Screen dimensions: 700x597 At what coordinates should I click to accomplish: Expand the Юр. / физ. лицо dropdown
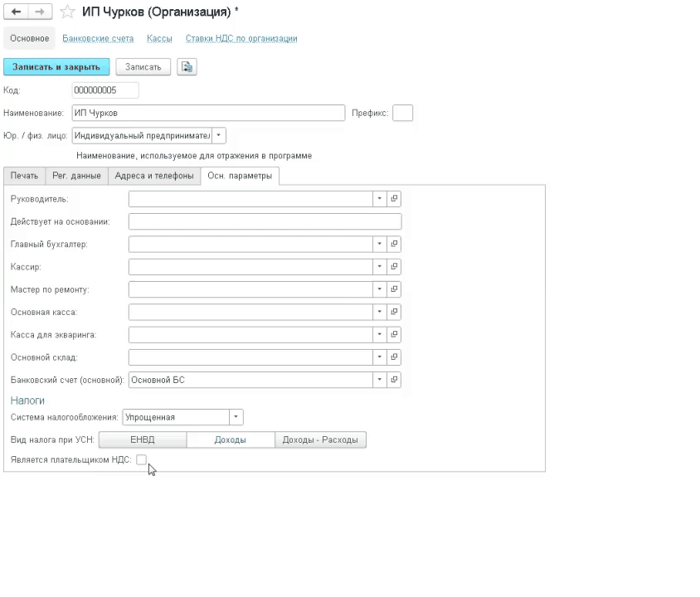tap(219, 135)
